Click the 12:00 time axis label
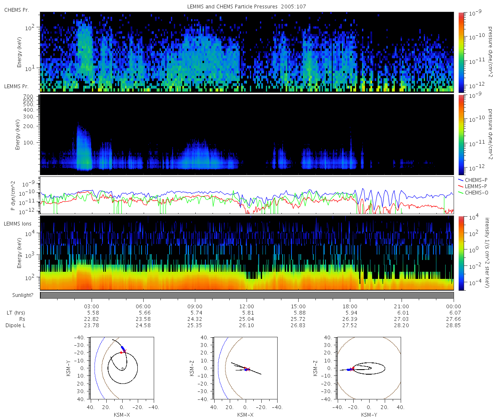 [x=247, y=306]
